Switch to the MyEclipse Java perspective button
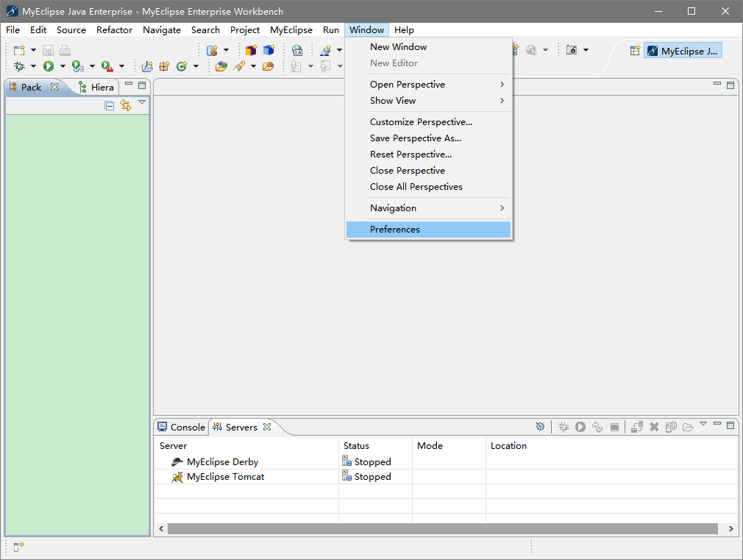This screenshot has width=743, height=560. [x=683, y=51]
